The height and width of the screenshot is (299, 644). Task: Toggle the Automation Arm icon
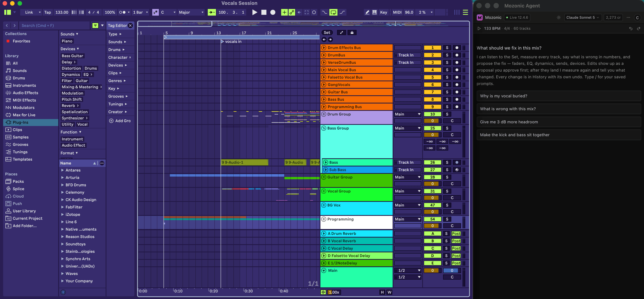coord(292,12)
